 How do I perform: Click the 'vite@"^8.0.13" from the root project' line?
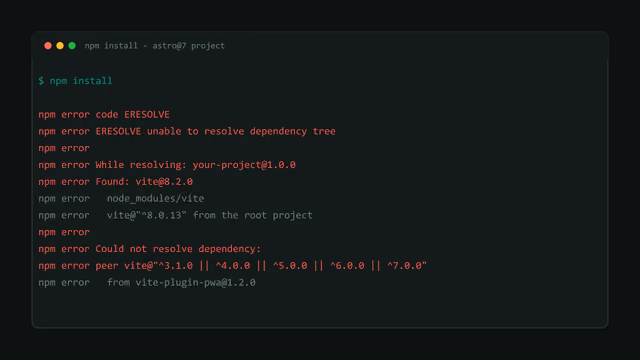point(209,215)
